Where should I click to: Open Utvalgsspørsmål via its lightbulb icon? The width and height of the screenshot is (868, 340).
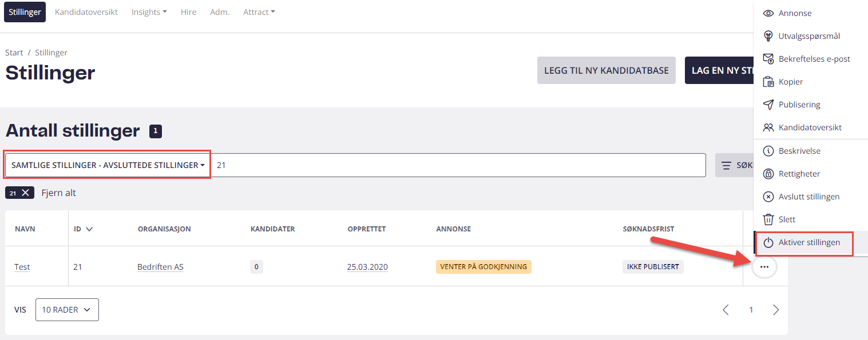(768, 36)
